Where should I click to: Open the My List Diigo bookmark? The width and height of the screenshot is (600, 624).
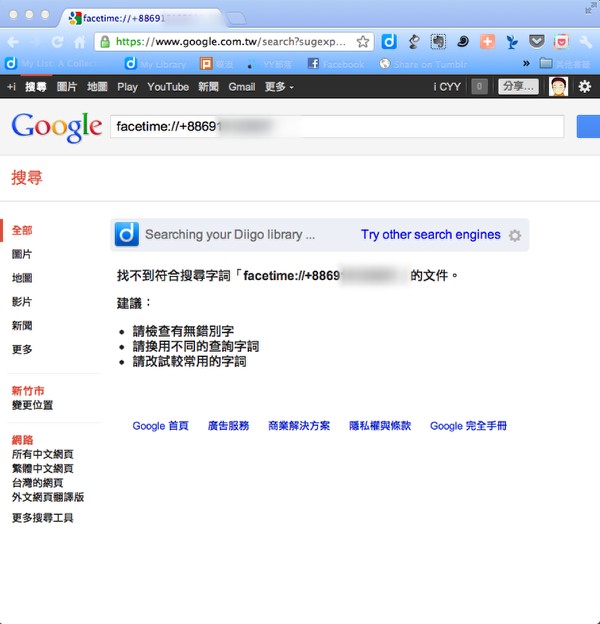(51, 64)
